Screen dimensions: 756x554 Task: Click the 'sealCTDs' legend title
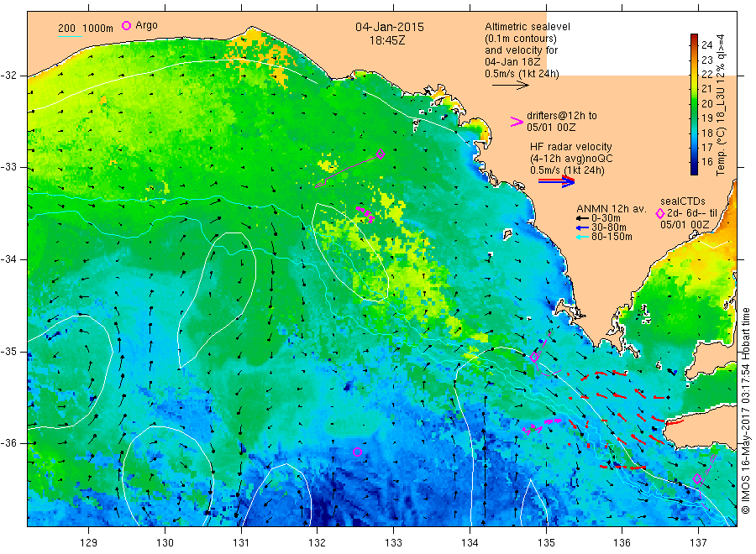[683, 201]
